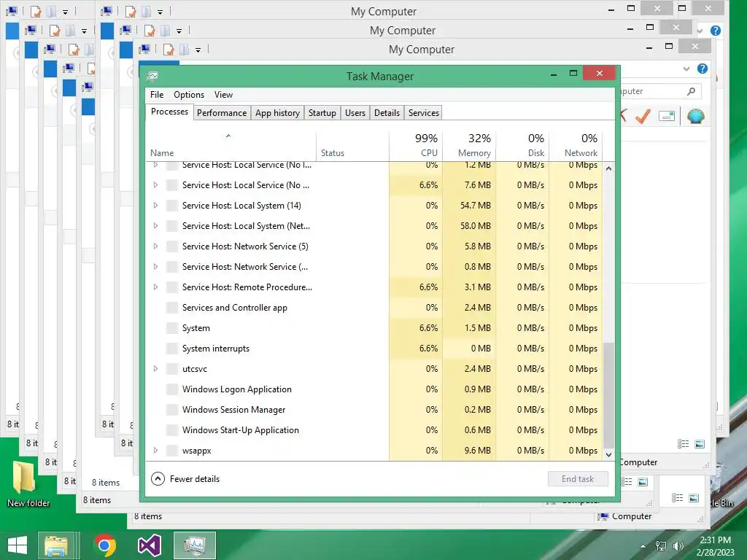Click the End task button
Image resolution: width=747 pixels, height=560 pixels.
(578, 478)
